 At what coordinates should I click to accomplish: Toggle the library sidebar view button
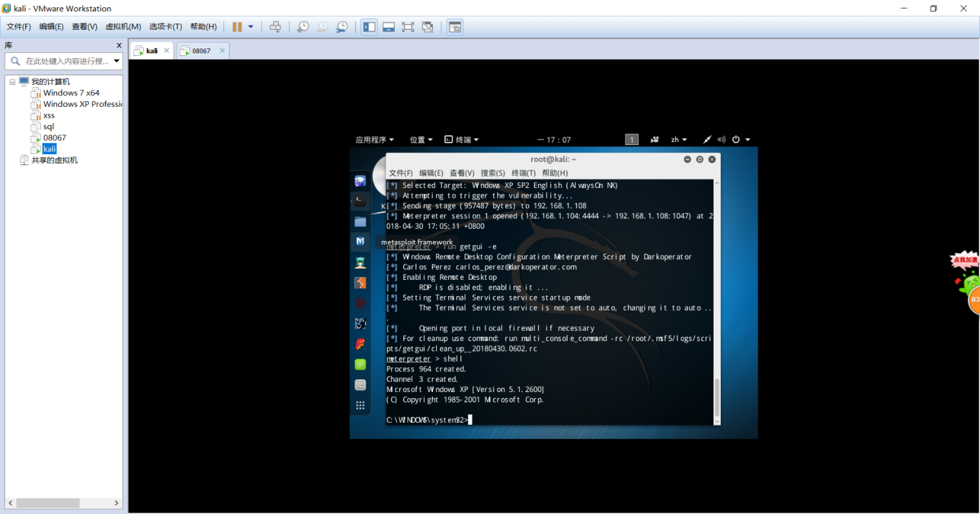(369, 27)
